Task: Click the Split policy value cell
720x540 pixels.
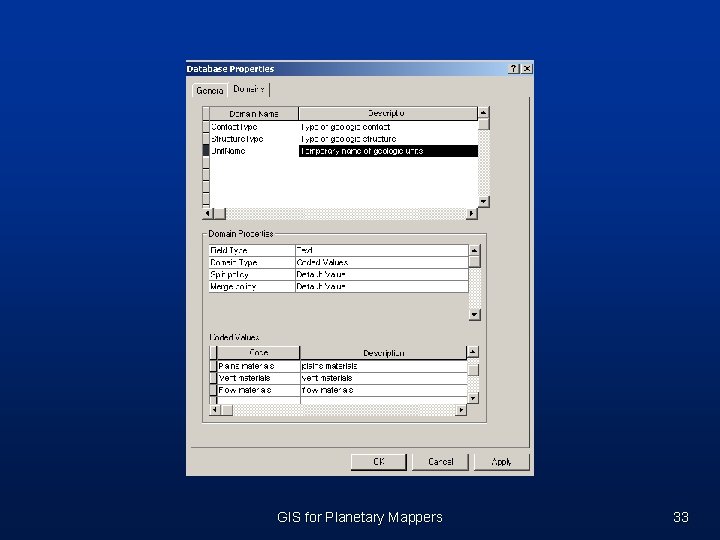Action: click(x=381, y=274)
